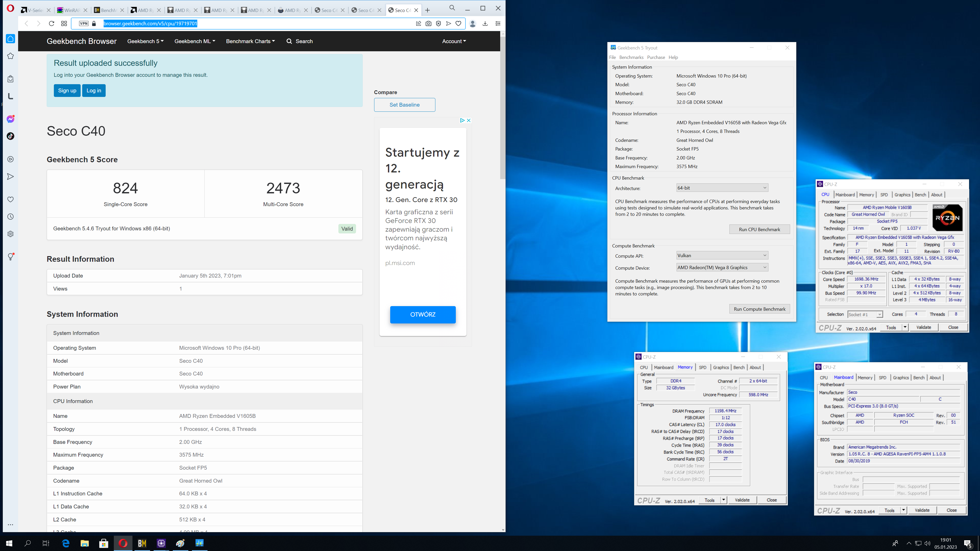Click the snapshot camera icon in address bar

(428, 23)
